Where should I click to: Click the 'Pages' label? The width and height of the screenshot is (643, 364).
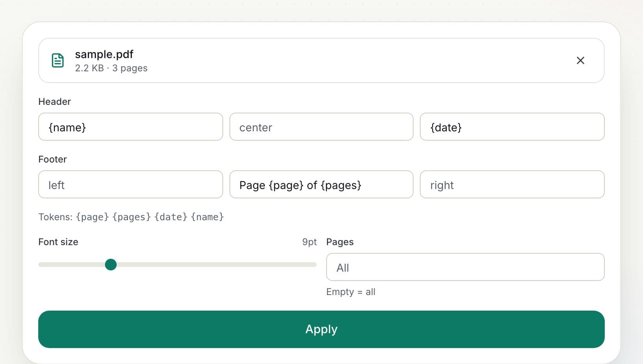point(340,242)
